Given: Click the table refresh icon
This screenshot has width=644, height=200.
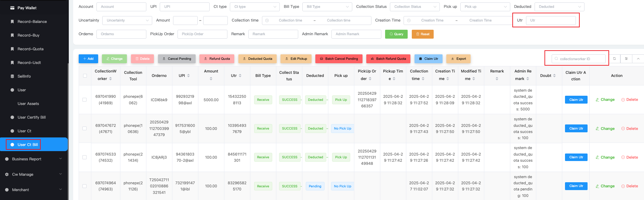Looking at the screenshot, I should [614, 59].
